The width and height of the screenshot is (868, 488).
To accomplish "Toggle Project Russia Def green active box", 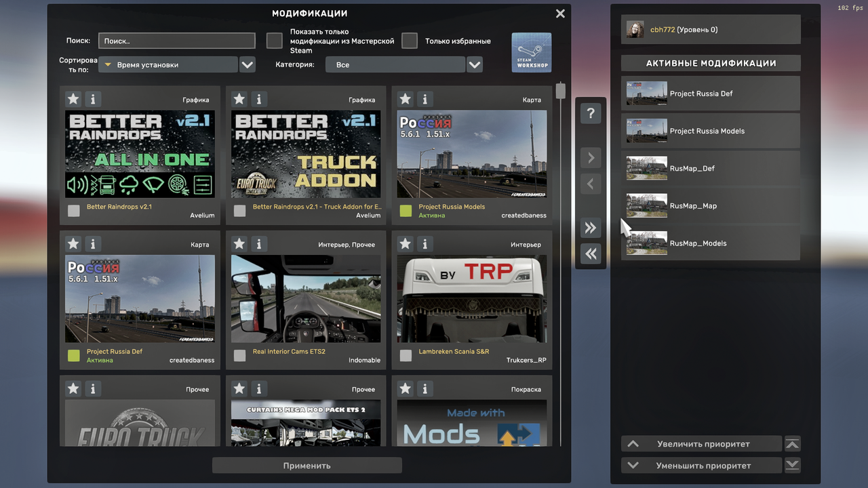I will coord(74,356).
